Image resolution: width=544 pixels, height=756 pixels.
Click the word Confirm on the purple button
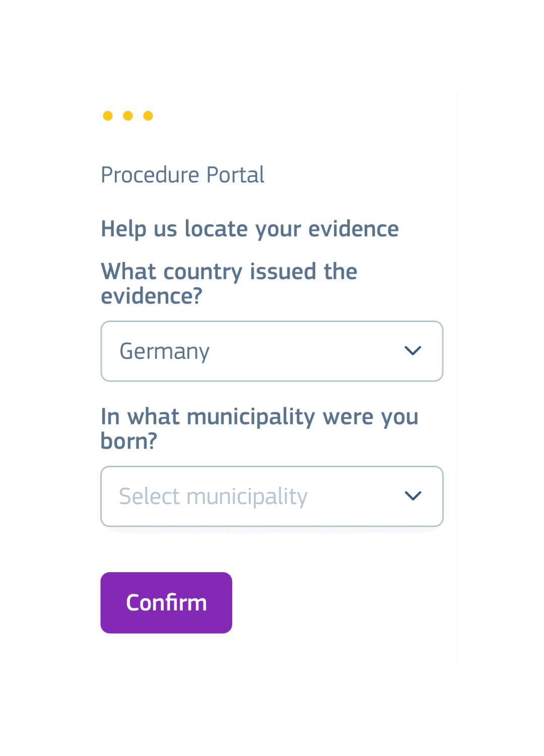tap(166, 603)
